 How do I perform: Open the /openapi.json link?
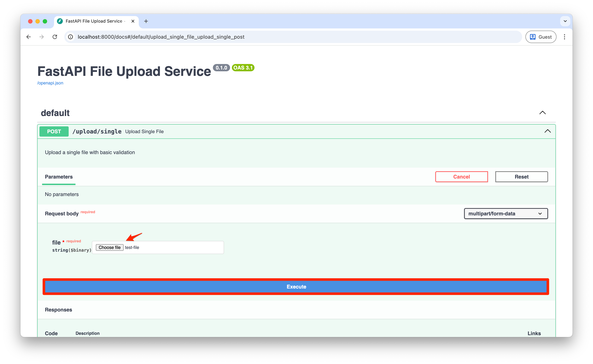50,83
